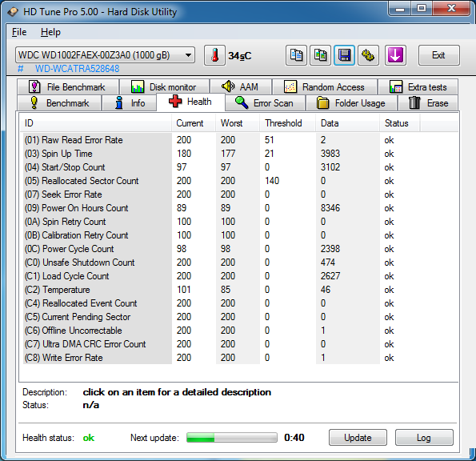Switch to the Disk monitor tab
Screen dimensions: 476x461
pos(164,87)
